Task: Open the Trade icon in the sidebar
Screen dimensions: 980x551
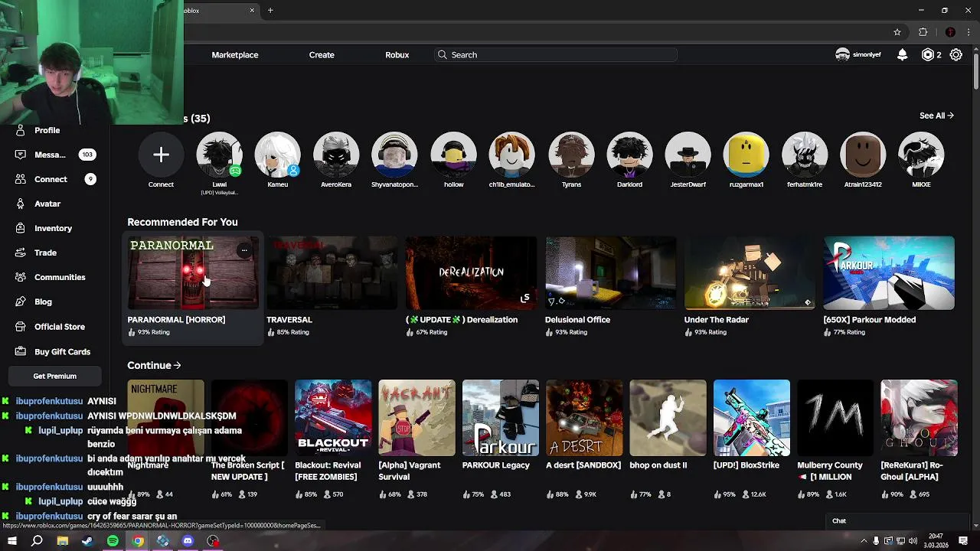Action: coord(21,253)
